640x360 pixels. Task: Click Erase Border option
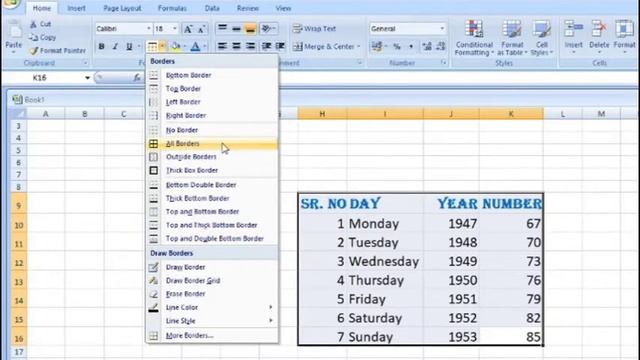click(x=212, y=294)
